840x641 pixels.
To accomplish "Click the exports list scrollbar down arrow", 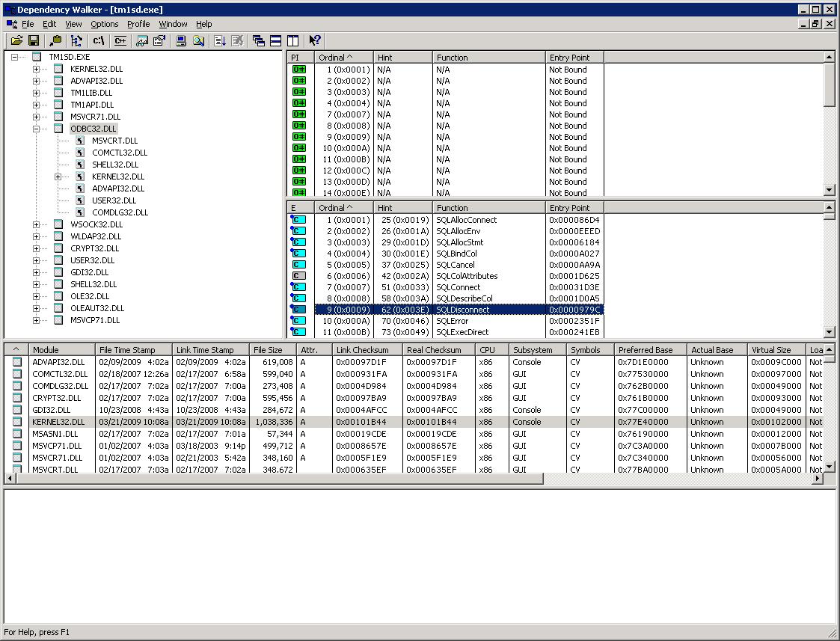I will (x=830, y=332).
